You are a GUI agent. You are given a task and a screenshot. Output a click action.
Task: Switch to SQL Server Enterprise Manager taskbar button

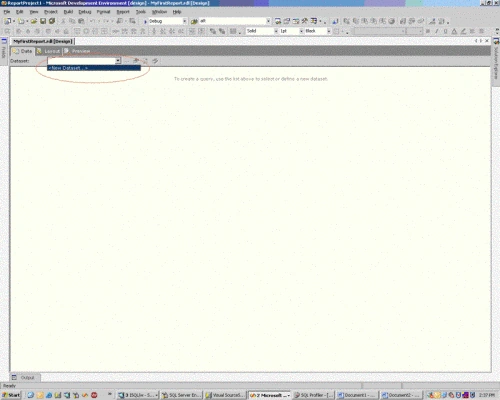pos(181,395)
